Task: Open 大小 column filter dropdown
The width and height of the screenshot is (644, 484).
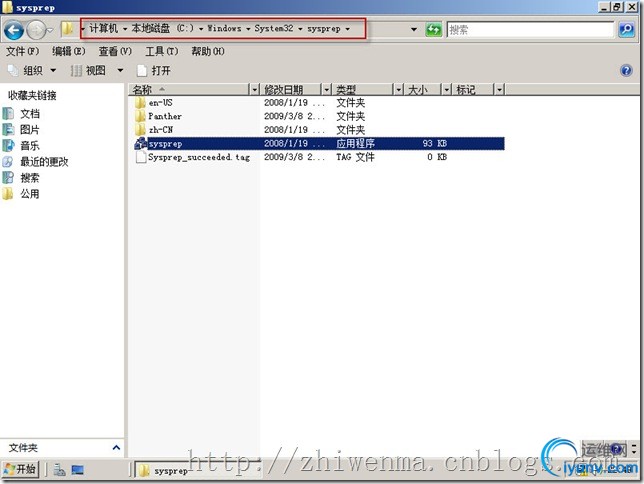Action: (446, 89)
